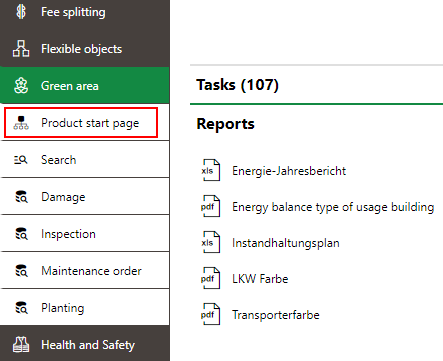Open the Damage search entry

click(x=85, y=196)
